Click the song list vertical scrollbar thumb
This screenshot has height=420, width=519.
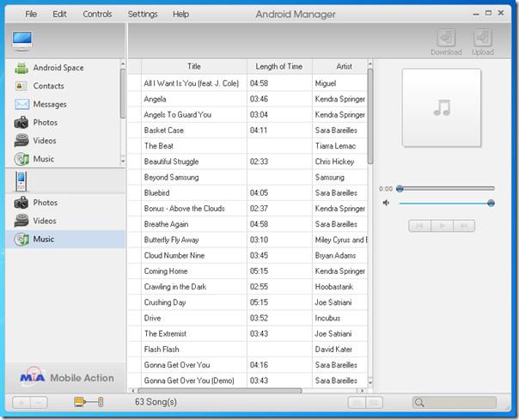click(370, 116)
